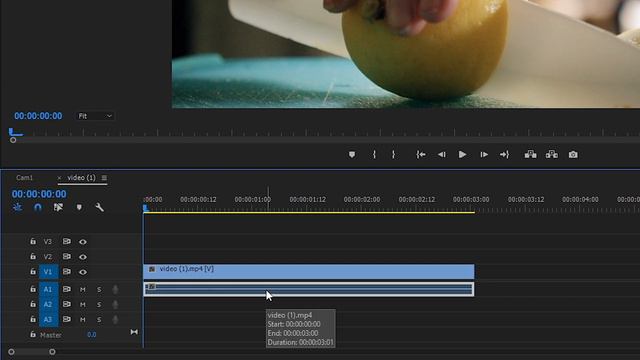640x360 pixels.
Task: Toggle sync lock for A2
Action: (67, 304)
